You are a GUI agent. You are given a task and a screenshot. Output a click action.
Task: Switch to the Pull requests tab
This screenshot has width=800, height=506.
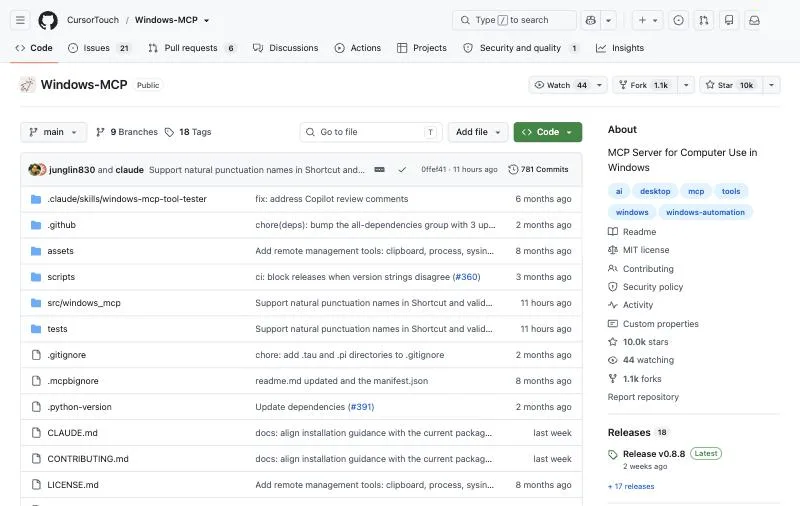point(192,48)
